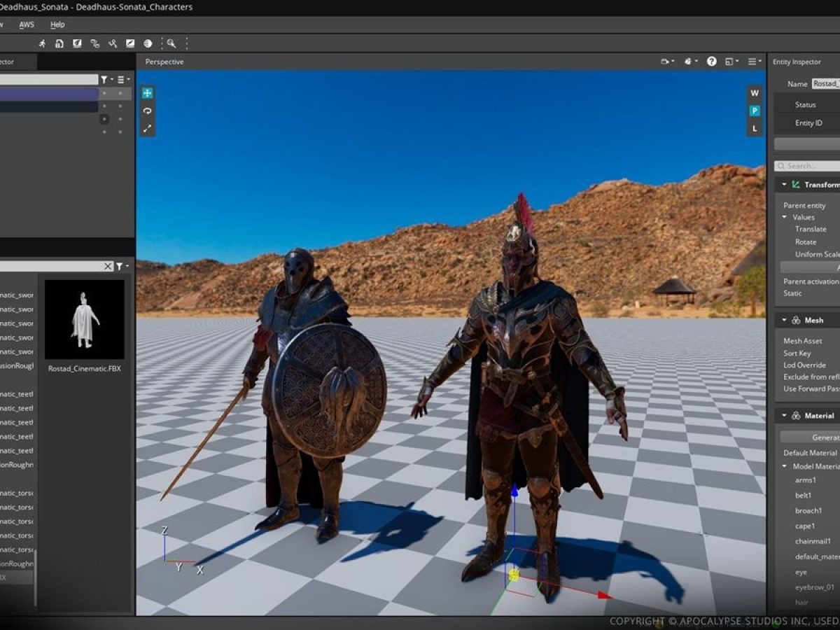Select the arms1 material slot
The width and height of the screenshot is (840, 630).
805,479
